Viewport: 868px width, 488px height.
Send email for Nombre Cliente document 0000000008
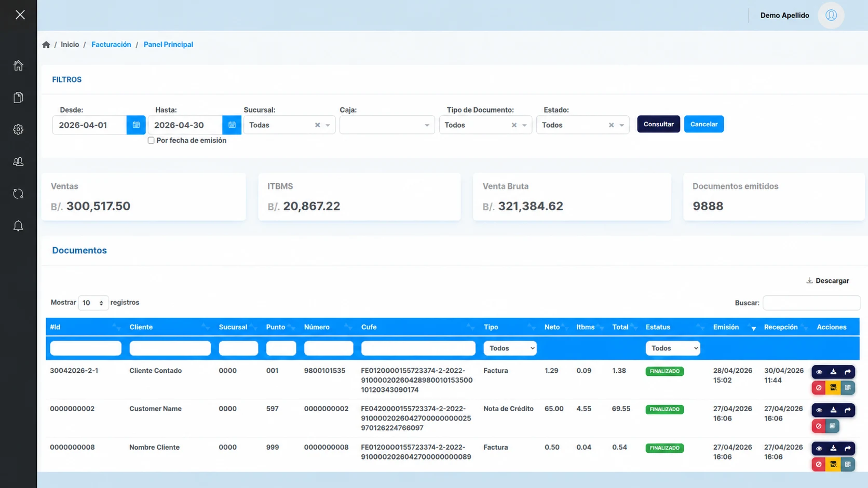(x=833, y=464)
